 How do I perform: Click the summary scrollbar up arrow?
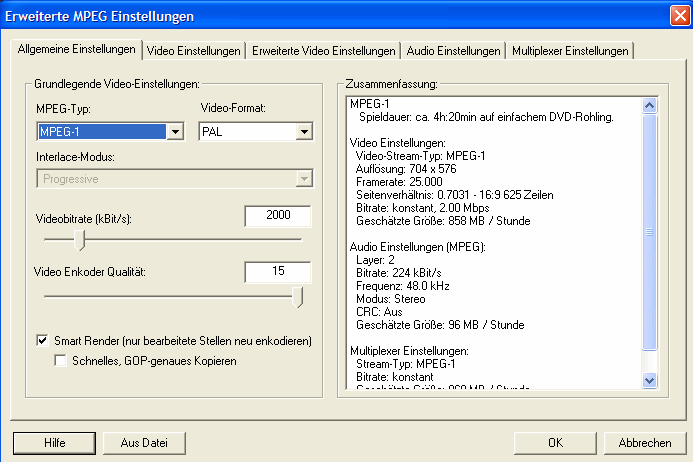coord(649,103)
